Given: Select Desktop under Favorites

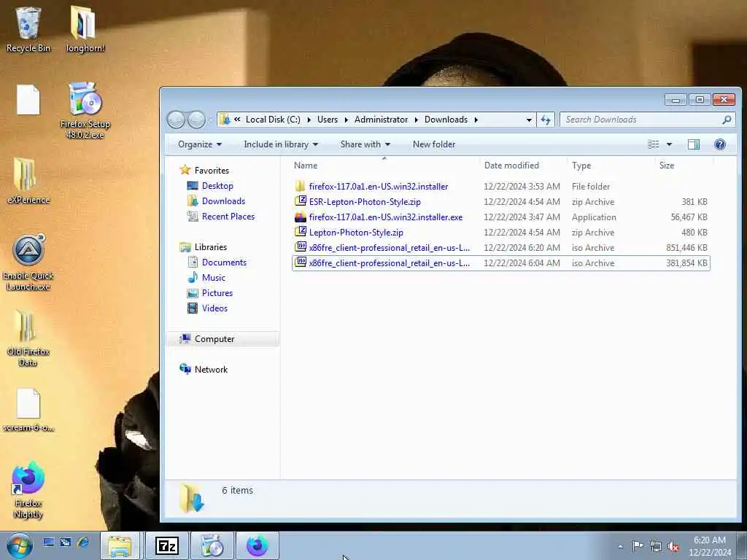Looking at the screenshot, I should 210,186.
